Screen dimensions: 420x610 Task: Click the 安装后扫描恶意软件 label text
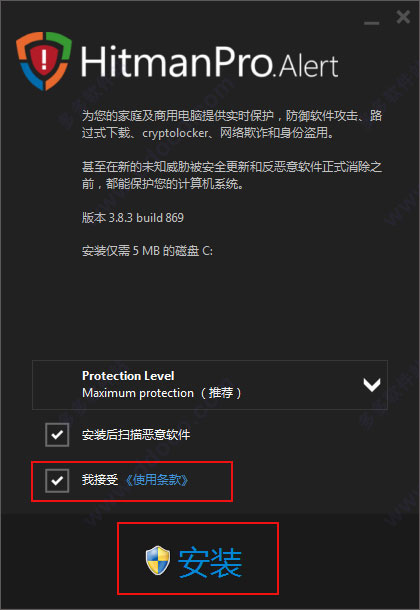click(136, 435)
